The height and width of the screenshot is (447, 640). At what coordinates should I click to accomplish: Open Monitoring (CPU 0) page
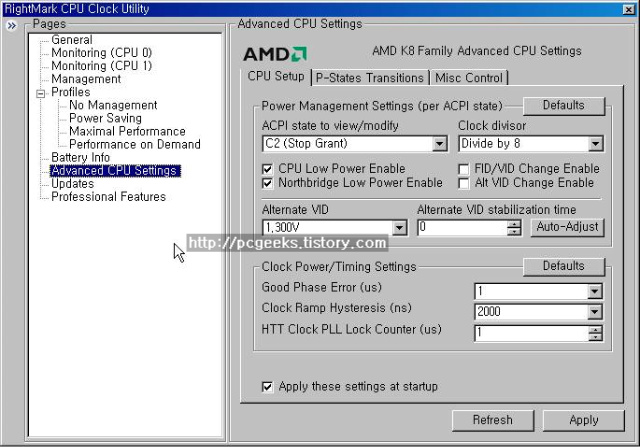point(102,53)
